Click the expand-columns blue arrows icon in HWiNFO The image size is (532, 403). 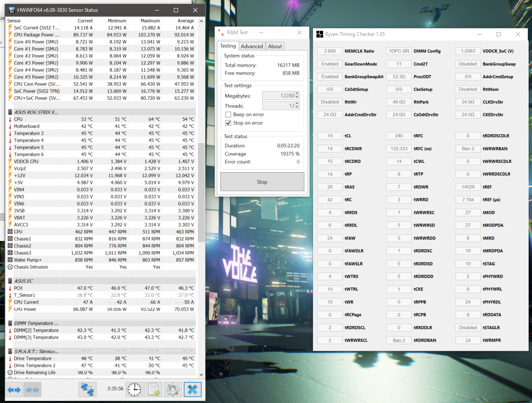click(x=14, y=390)
